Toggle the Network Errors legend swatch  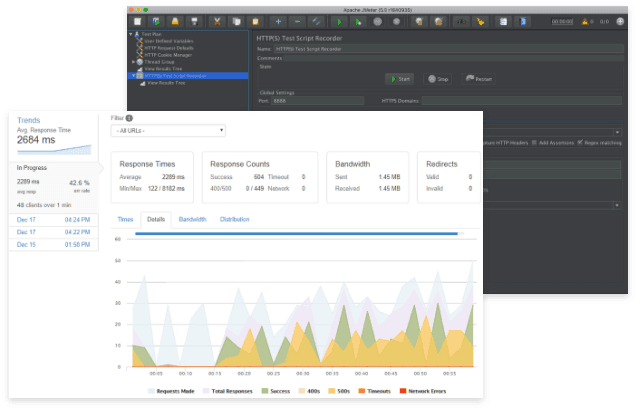(403, 391)
